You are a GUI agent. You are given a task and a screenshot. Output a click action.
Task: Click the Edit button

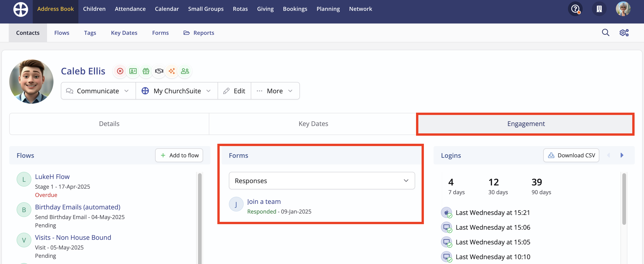coord(234,91)
